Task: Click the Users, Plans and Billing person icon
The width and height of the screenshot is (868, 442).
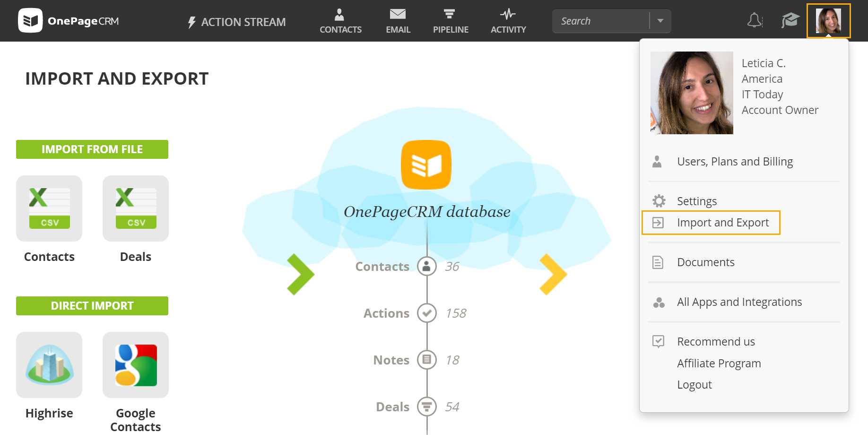Action: (x=657, y=162)
